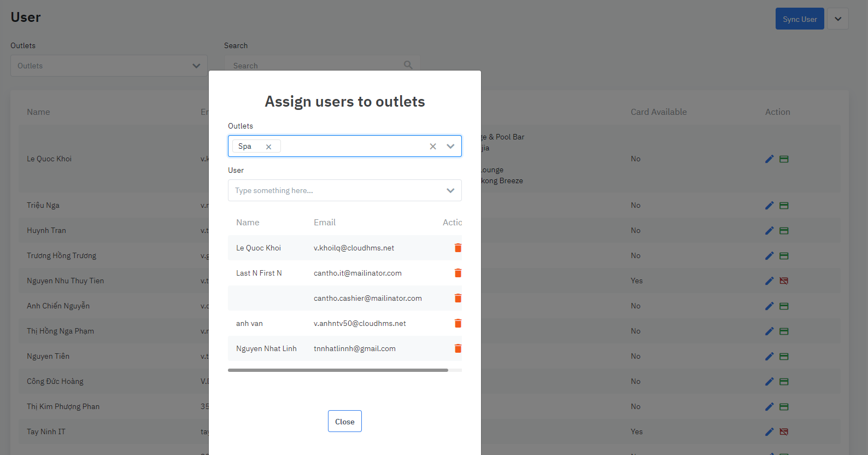Remove cantho.cashier@mailinator.com user via trash icon
868x455 pixels.
pyautogui.click(x=458, y=298)
